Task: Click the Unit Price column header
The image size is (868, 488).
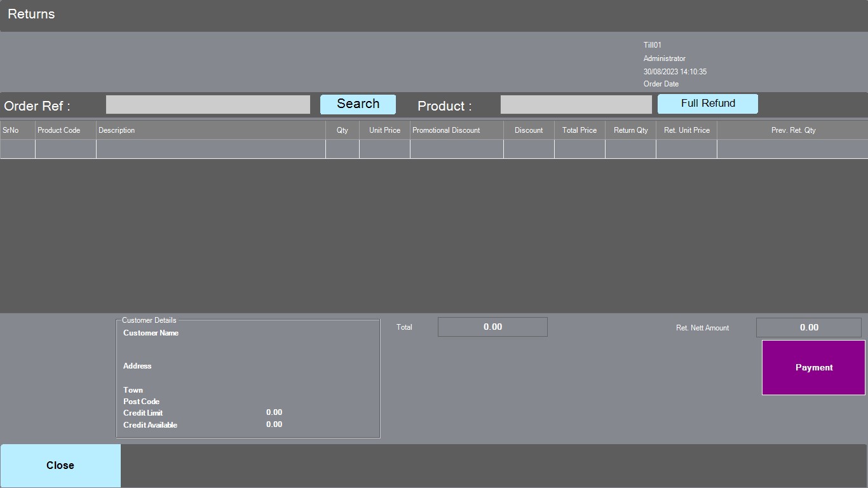Action: point(384,130)
